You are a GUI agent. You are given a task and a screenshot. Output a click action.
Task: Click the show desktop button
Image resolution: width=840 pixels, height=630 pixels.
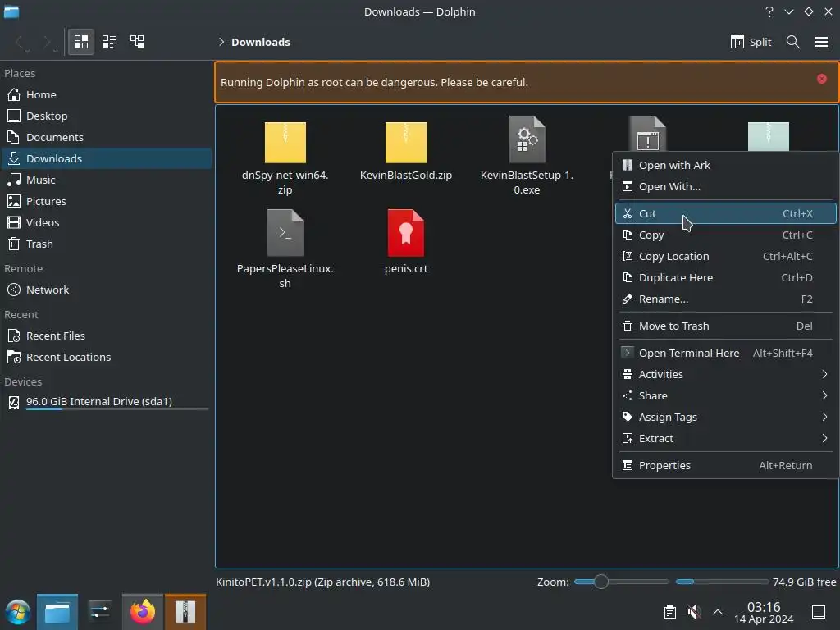coord(819,612)
